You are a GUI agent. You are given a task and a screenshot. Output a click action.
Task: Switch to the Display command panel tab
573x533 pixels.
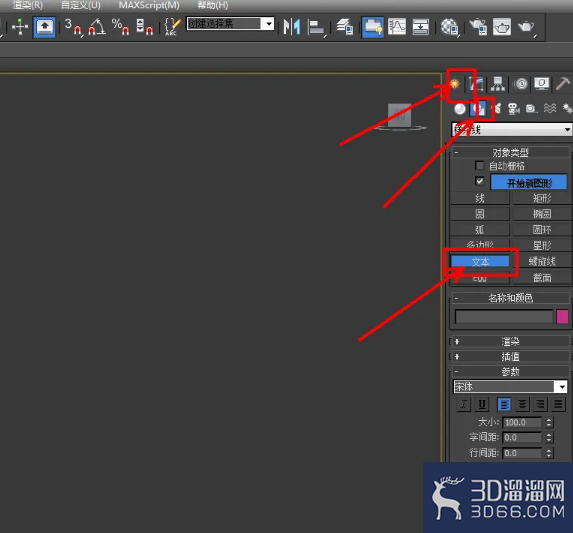click(542, 84)
